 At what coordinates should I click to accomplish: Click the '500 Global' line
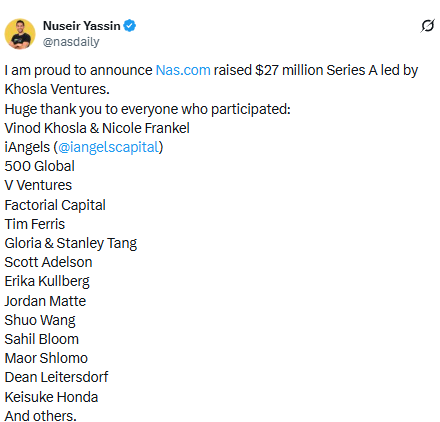pos(40,166)
